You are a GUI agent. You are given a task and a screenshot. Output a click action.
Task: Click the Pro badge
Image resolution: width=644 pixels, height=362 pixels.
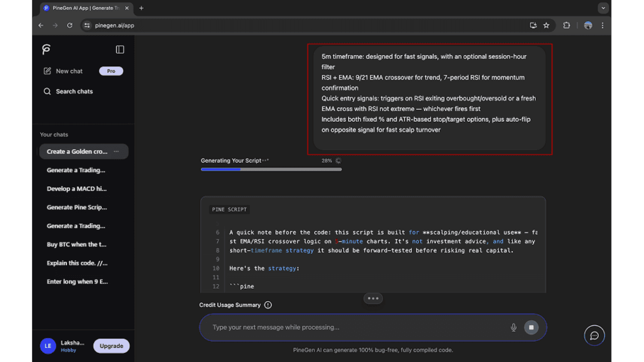coord(111,71)
